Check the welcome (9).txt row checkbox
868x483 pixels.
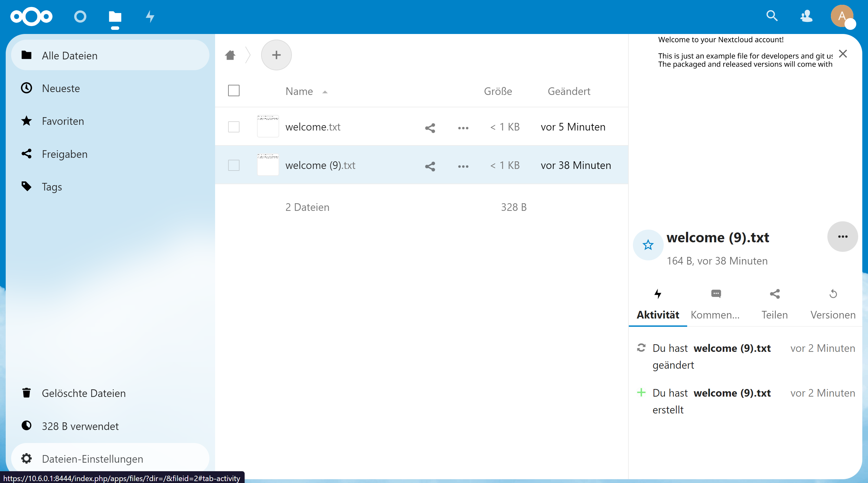tap(233, 166)
